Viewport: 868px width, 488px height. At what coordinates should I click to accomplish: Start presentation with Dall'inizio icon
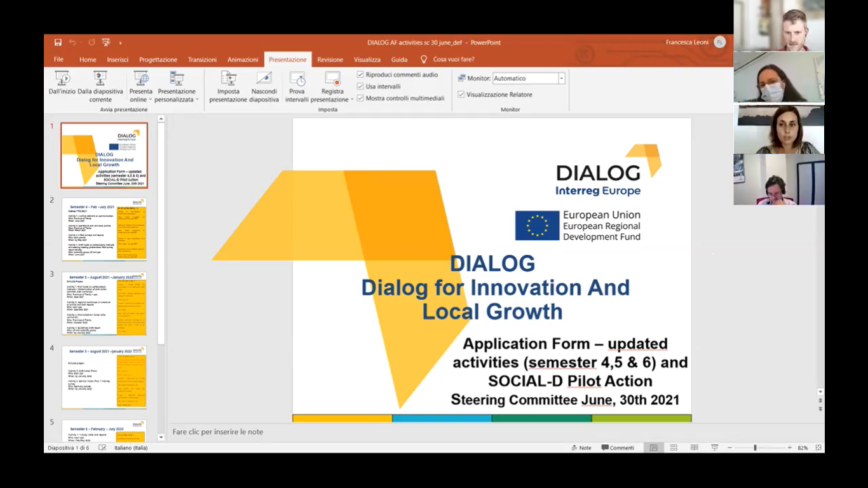(62, 79)
